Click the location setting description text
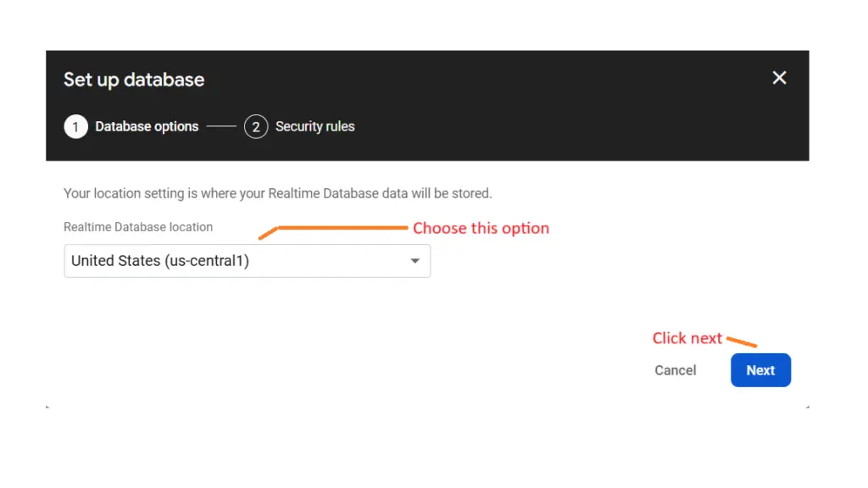Image resolution: width=868 pixels, height=488 pixels. [278, 194]
